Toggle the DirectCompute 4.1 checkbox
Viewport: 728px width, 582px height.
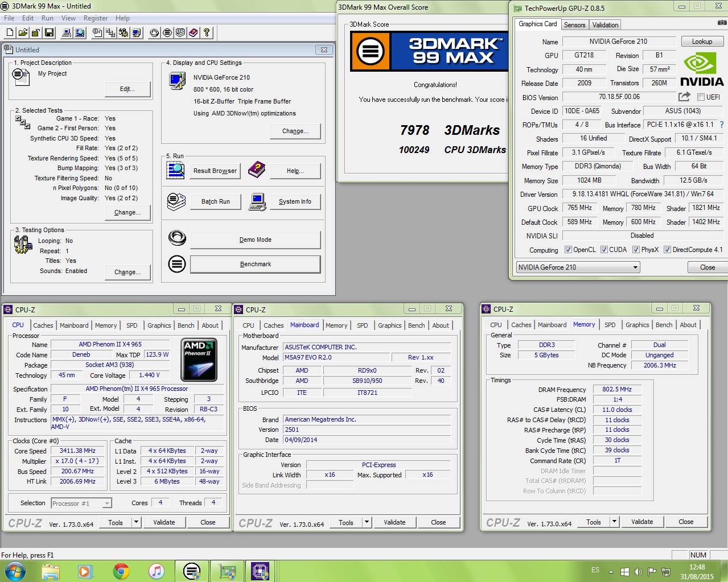pyautogui.click(x=667, y=250)
